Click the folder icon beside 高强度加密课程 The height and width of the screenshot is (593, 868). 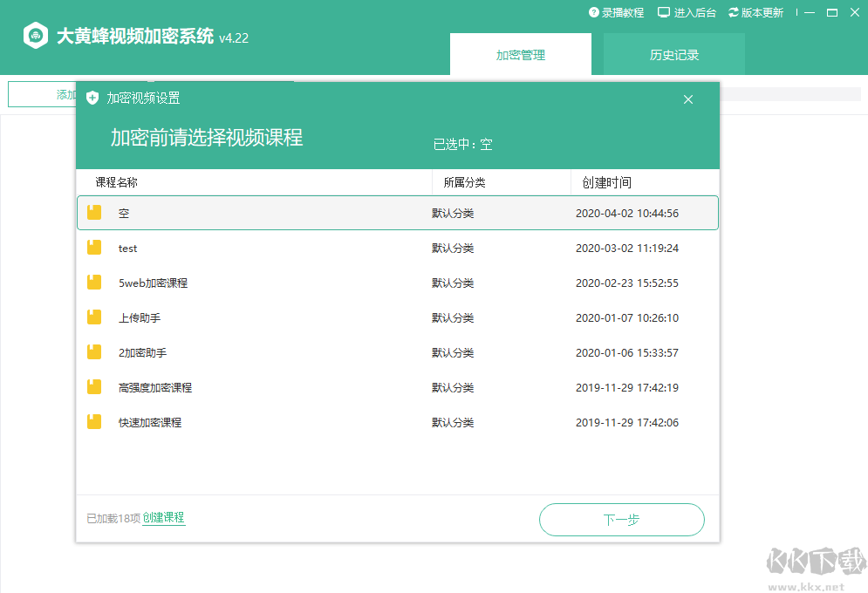(x=93, y=387)
